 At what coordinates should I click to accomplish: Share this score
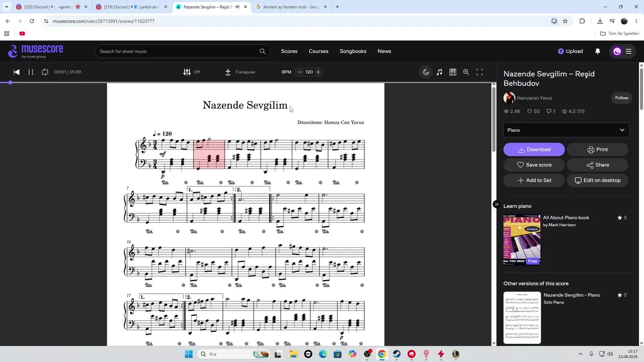(x=598, y=165)
